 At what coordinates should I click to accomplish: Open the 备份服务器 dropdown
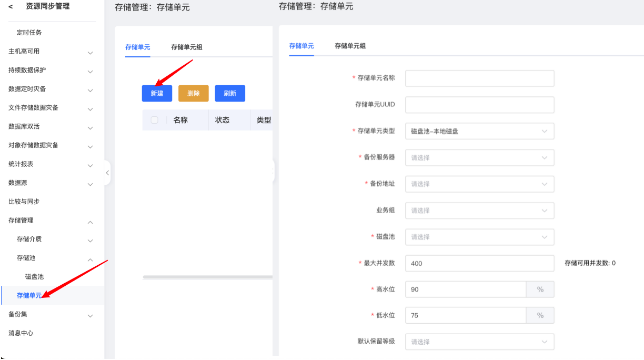click(x=479, y=157)
